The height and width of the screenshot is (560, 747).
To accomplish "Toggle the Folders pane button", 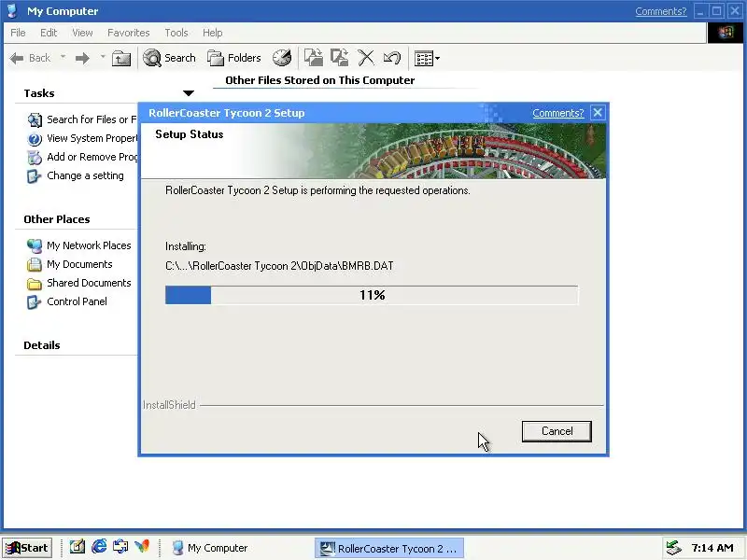I will [x=234, y=58].
